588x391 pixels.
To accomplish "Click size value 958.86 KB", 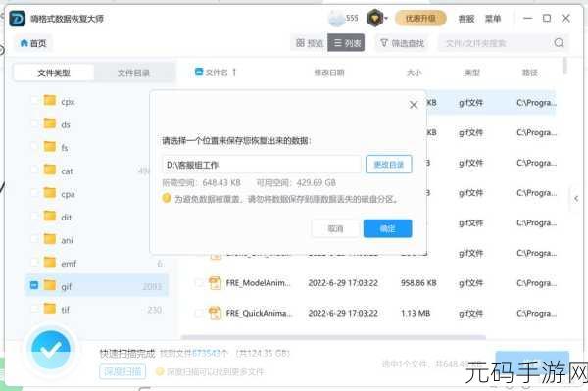I will 418,283.
